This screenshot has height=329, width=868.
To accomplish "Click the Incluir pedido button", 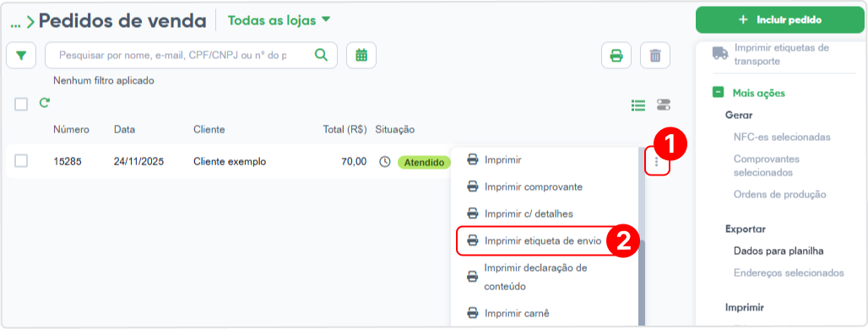I will 780,20.
